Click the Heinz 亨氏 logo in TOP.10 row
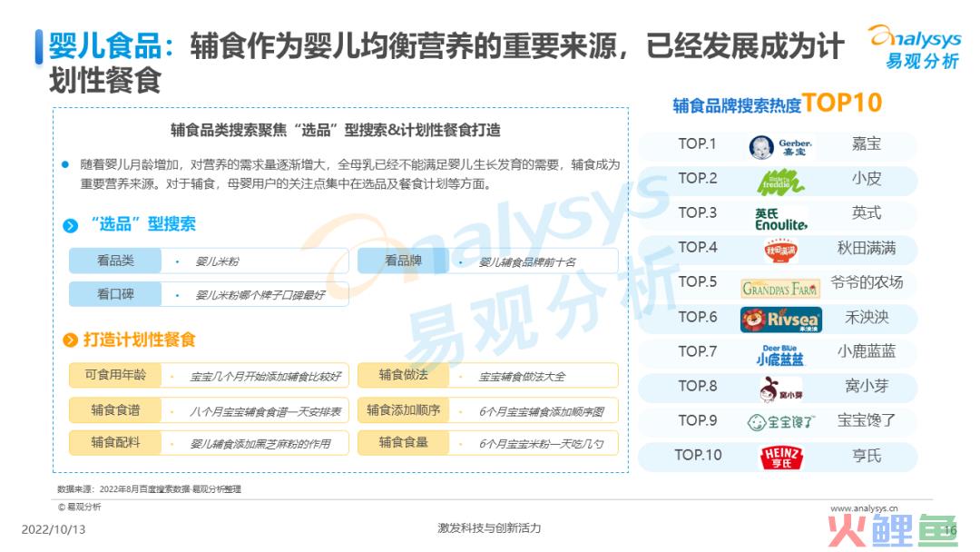This screenshot has width=980, height=552. [781, 458]
